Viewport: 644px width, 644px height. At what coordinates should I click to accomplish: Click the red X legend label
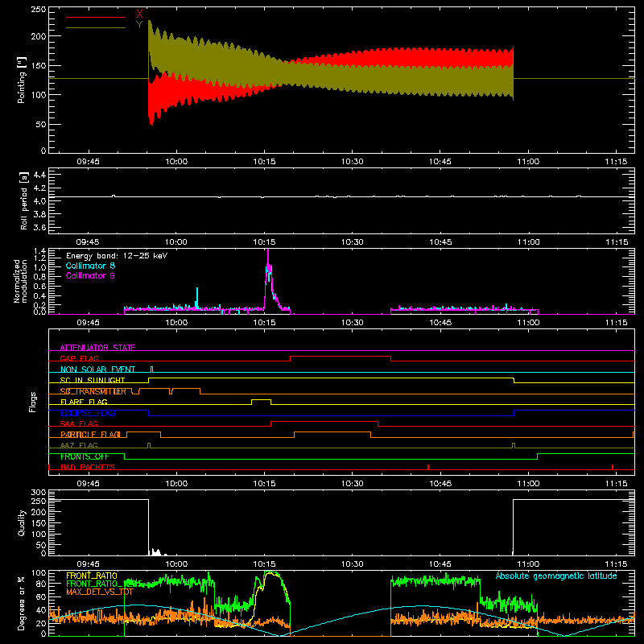click(139, 14)
